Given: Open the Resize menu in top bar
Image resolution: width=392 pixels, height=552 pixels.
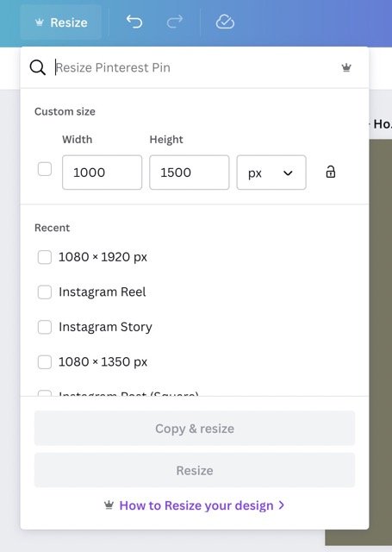Looking at the screenshot, I should click(x=61, y=22).
